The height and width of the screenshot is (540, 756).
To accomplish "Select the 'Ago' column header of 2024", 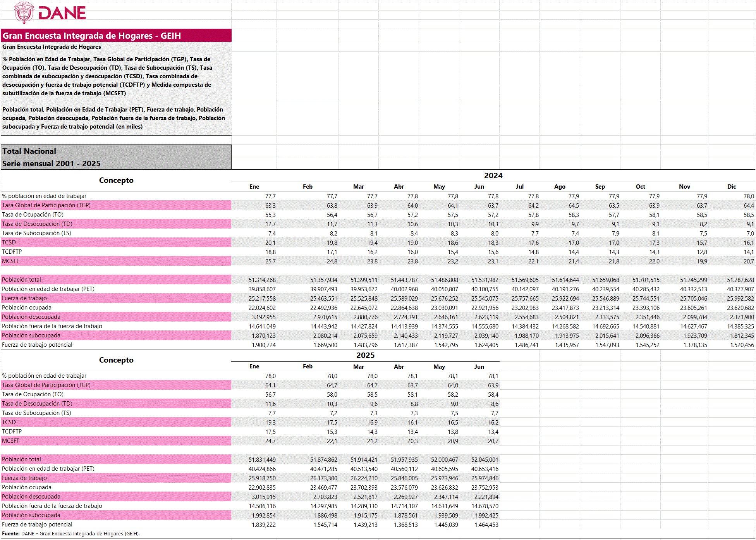I will pyautogui.click(x=560, y=187).
